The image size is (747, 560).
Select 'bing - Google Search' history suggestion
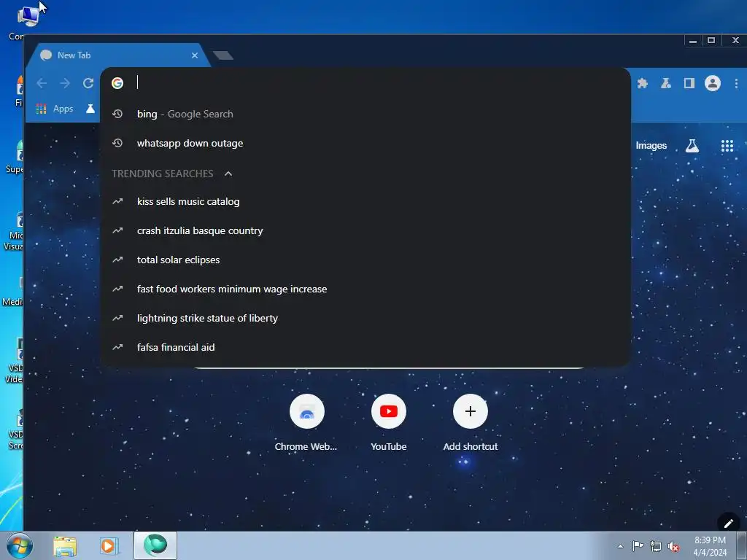[365, 114]
